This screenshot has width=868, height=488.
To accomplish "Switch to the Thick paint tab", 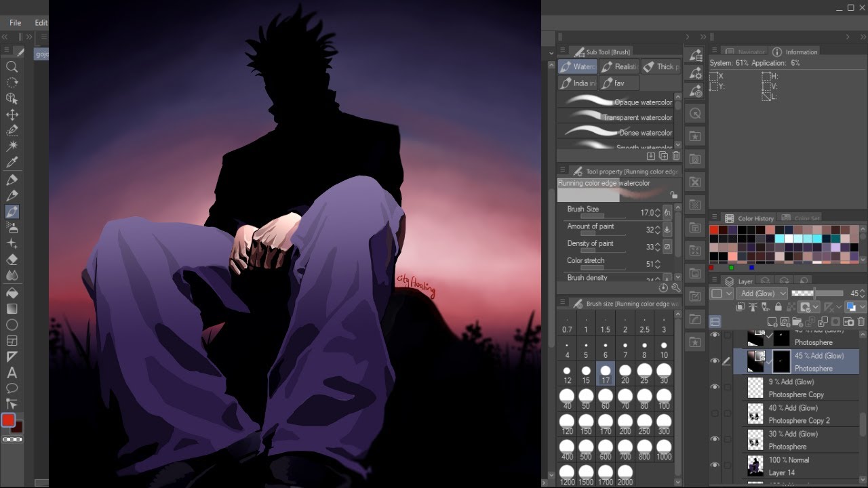I will [660, 66].
